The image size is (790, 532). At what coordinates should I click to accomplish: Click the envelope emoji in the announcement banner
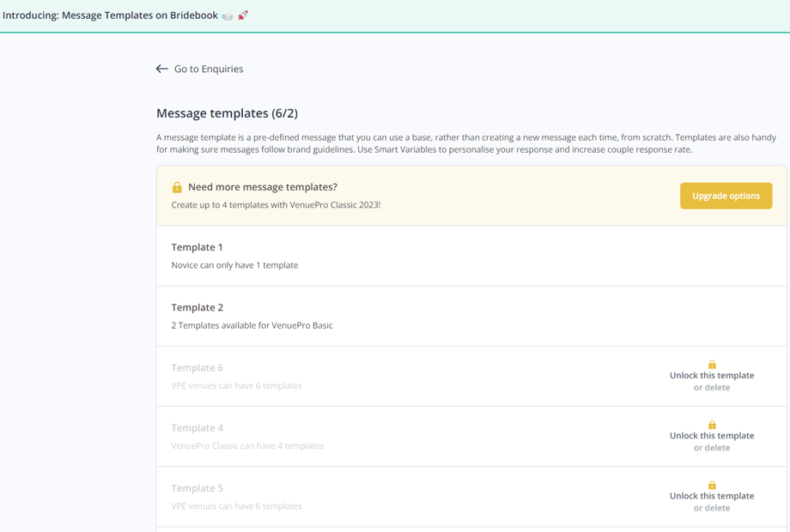228,15
